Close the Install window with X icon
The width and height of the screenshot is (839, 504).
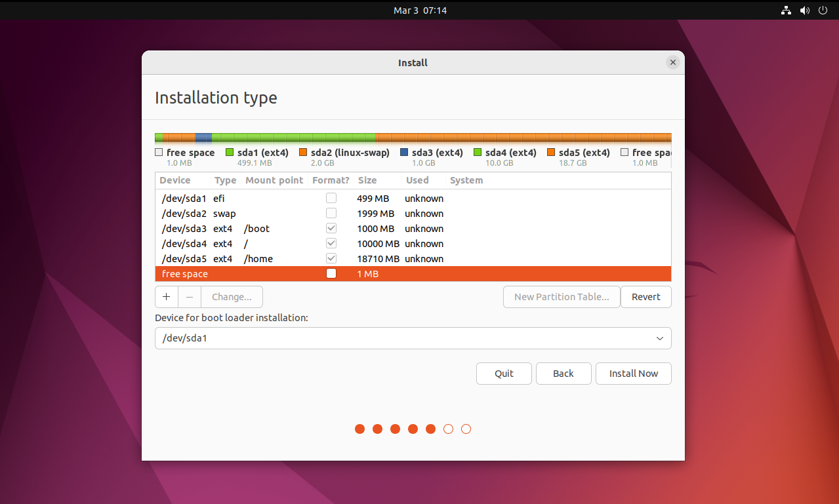(x=672, y=63)
